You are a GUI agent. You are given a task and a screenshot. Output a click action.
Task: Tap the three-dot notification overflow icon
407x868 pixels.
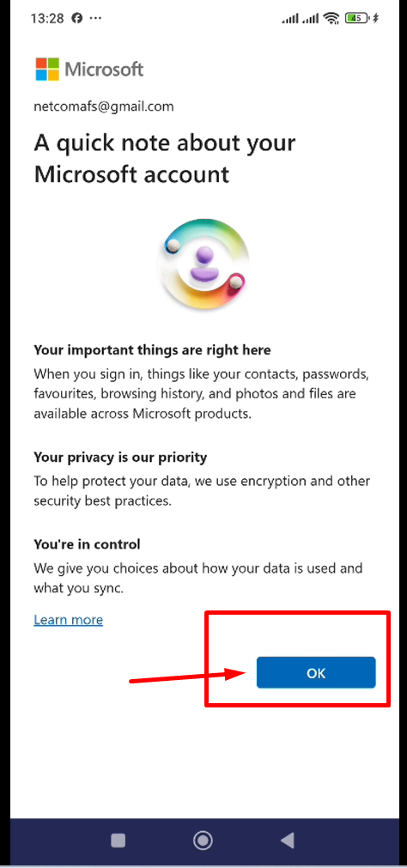click(95, 18)
